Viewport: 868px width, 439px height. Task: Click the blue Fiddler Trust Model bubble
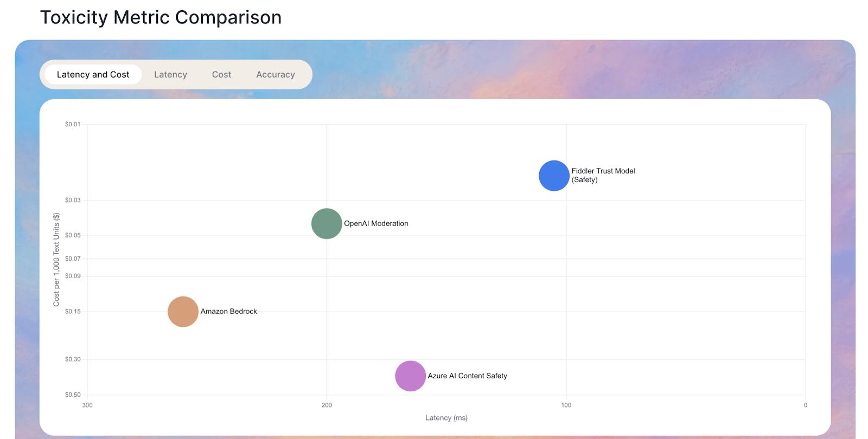(554, 176)
